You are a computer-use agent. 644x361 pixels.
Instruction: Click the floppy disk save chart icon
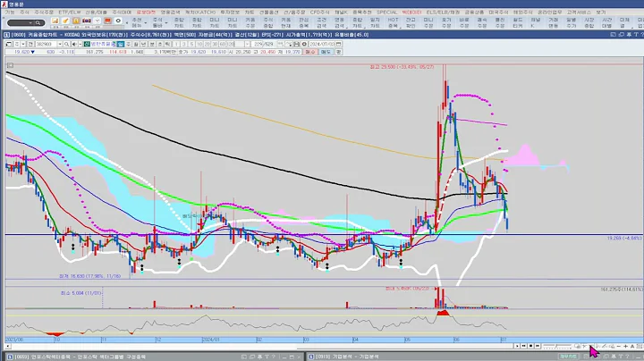point(297,44)
